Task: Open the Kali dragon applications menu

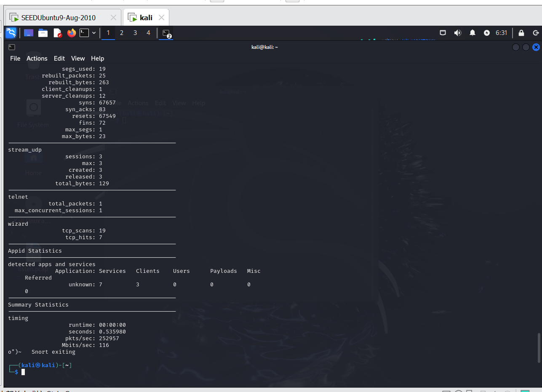Action: (11, 33)
